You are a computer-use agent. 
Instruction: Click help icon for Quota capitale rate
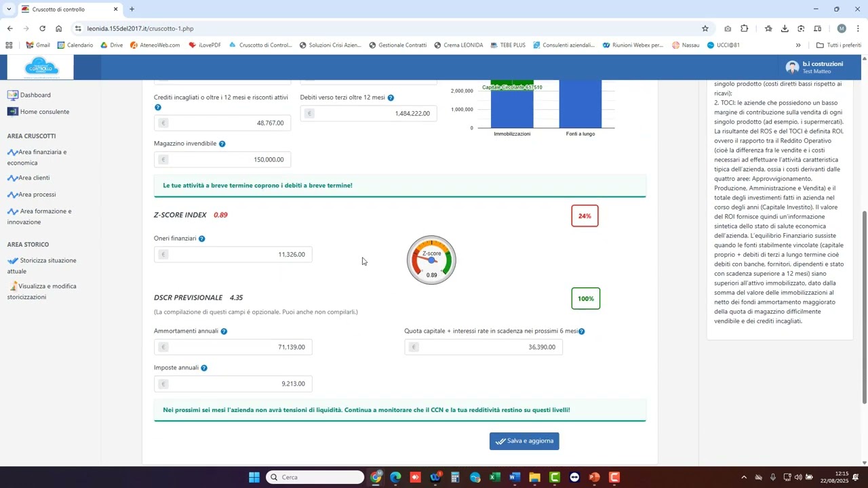581,331
